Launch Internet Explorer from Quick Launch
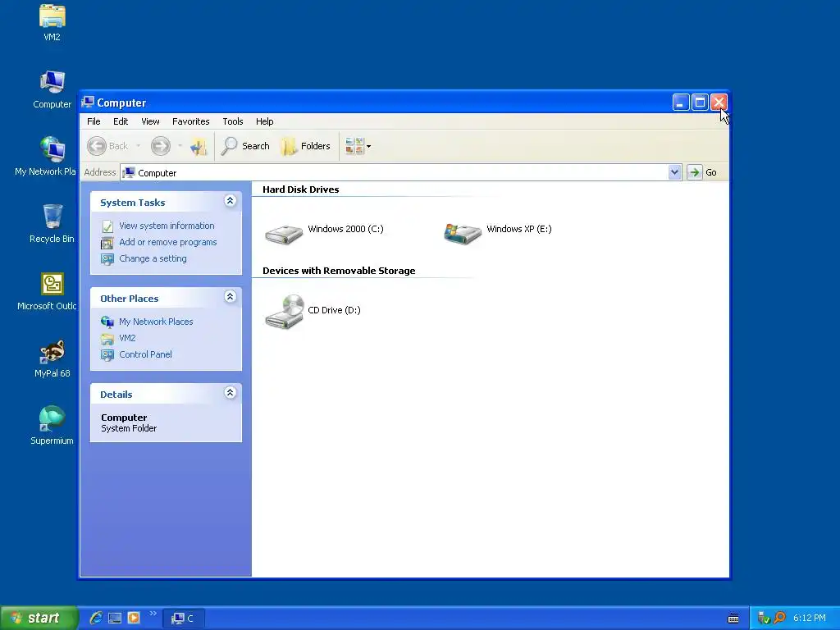840x630 pixels. (96, 618)
